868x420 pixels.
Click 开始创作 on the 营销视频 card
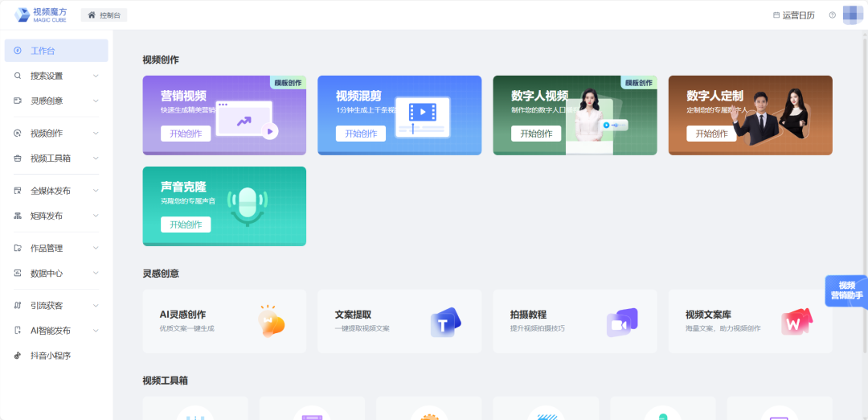(x=186, y=134)
